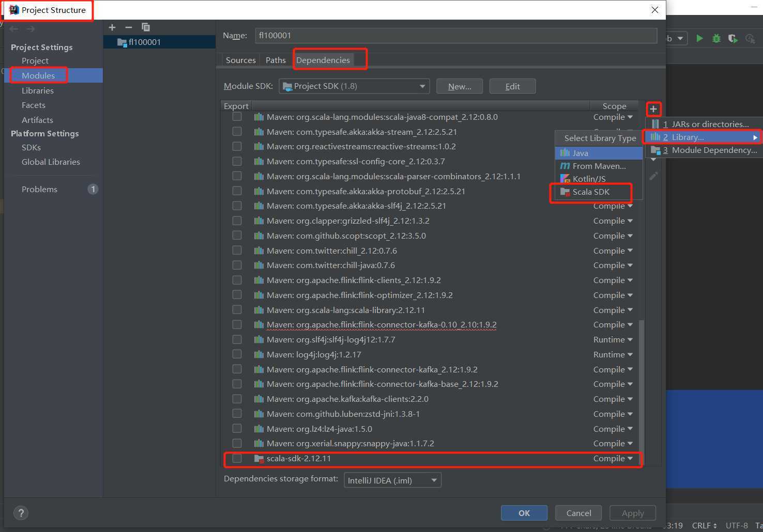Click the New... SDK button
Image resolution: width=763 pixels, height=532 pixels.
460,86
